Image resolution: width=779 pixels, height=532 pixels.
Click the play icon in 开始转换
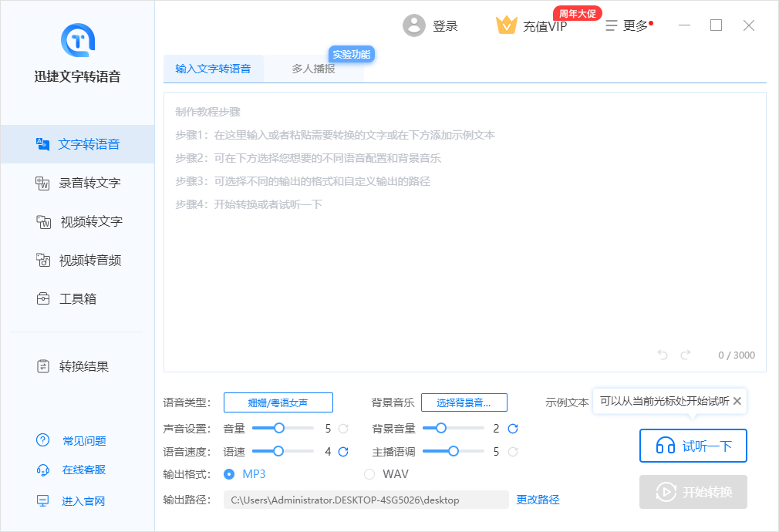tap(666, 492)
